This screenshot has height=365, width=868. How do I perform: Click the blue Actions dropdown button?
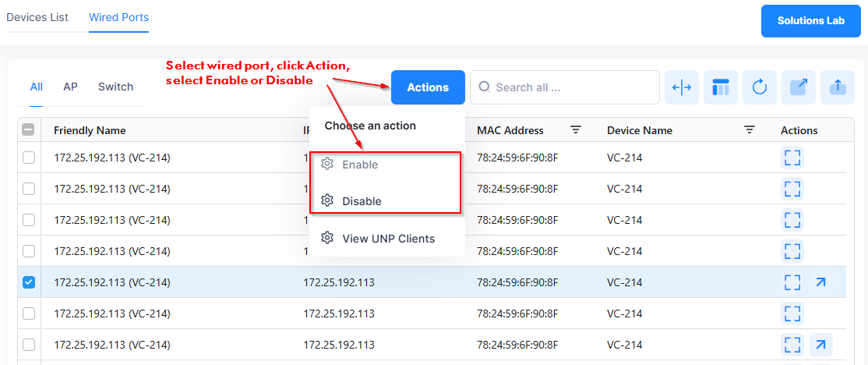click(x=428, y=87)
